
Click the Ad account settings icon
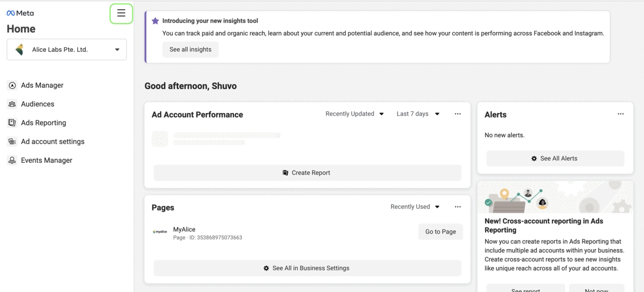coord(12,141)
